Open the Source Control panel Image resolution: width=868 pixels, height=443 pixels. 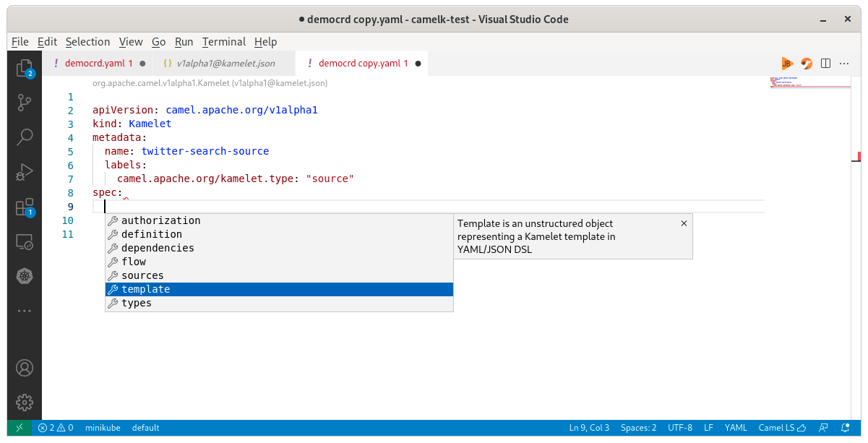click(25, 102)
